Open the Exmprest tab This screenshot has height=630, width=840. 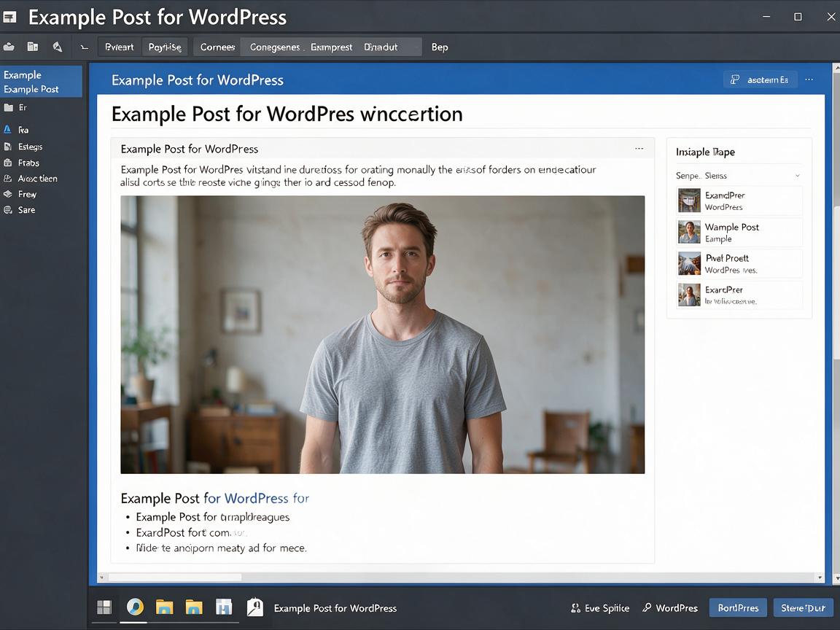[x=332, y=47]
